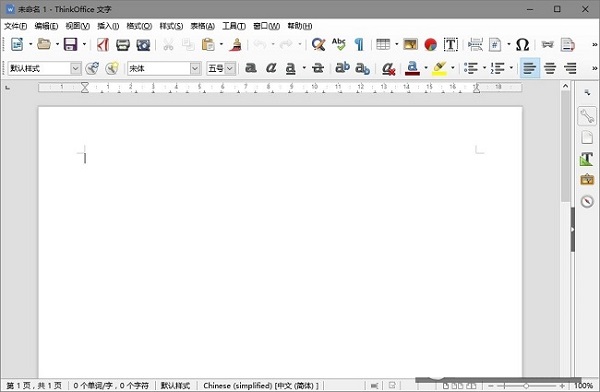The height and width of the screenshot is (392, 600).
Task: Click Chinese (simplified) language in status bar
Action: pyautogui.click(x=261, y=385)
